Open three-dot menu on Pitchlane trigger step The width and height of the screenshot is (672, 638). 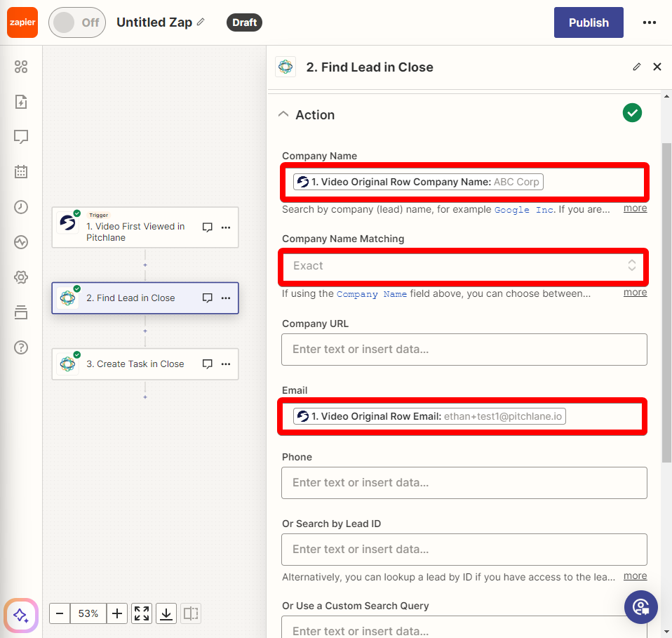click(x=226, y=227)
